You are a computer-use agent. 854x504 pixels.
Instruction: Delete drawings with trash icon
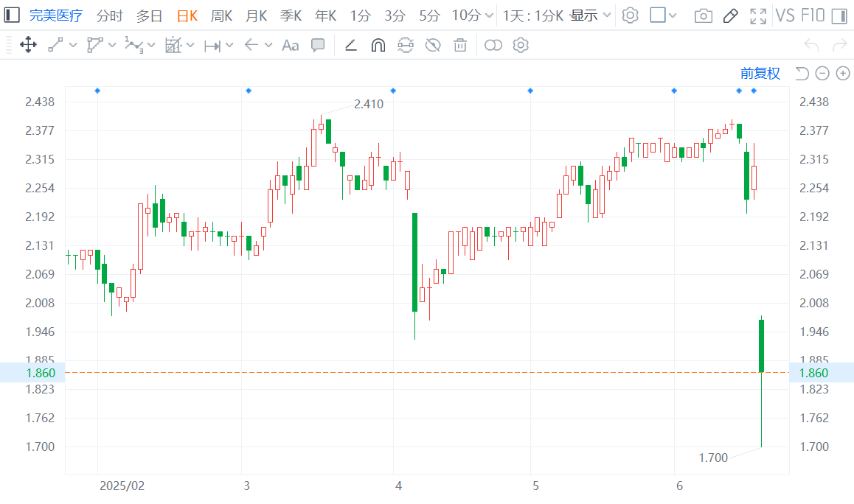(460, 45)
